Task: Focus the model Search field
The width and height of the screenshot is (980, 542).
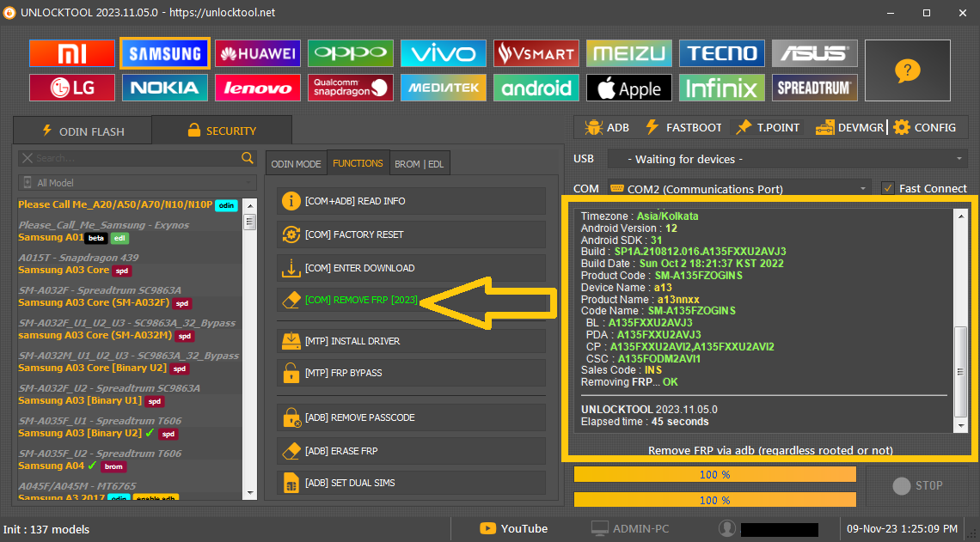Action: tap(137, 159)
